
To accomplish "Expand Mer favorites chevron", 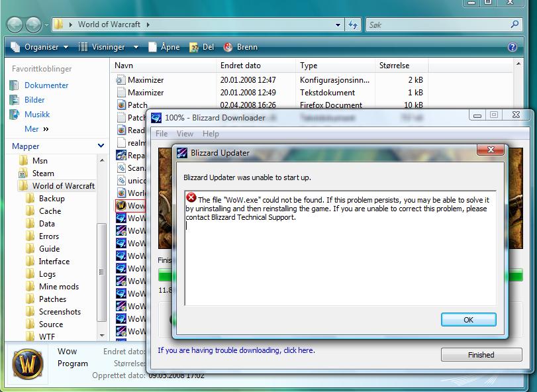I will click(46, 129).
